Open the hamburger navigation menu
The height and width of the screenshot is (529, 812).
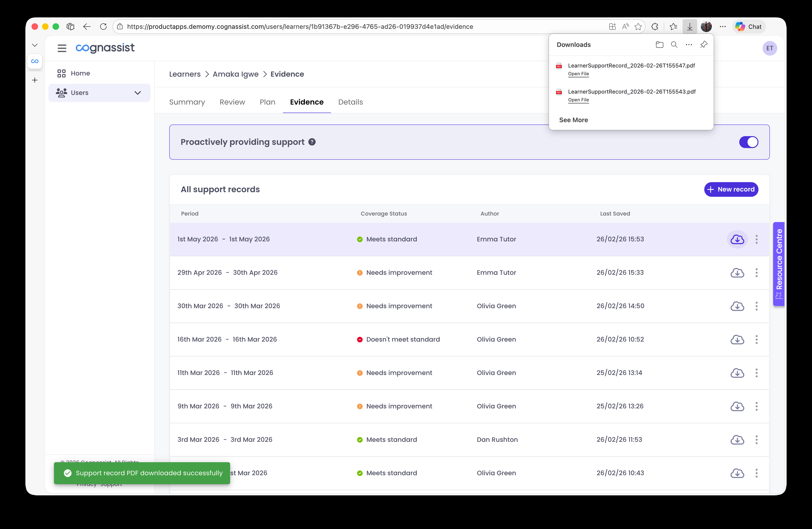[x=62, y=48]
